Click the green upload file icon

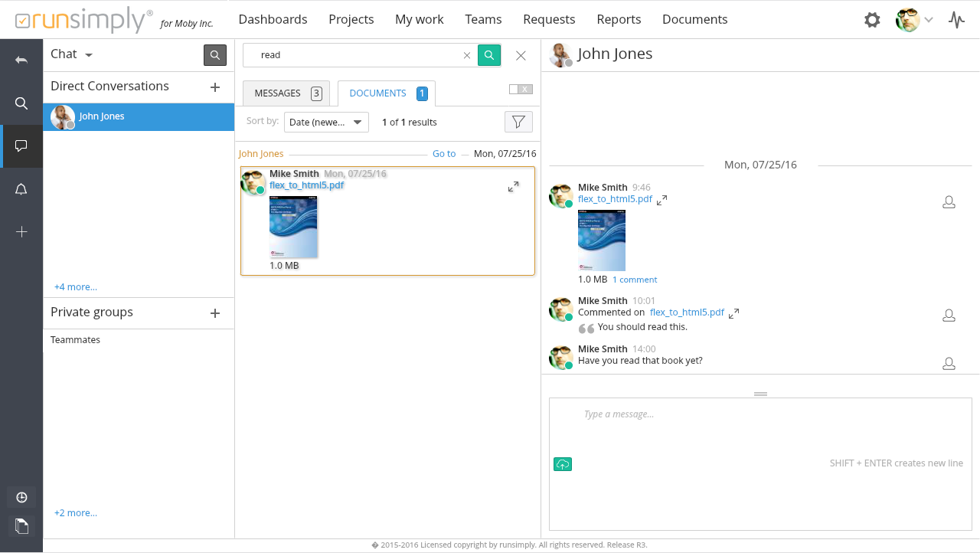(563, 464)
